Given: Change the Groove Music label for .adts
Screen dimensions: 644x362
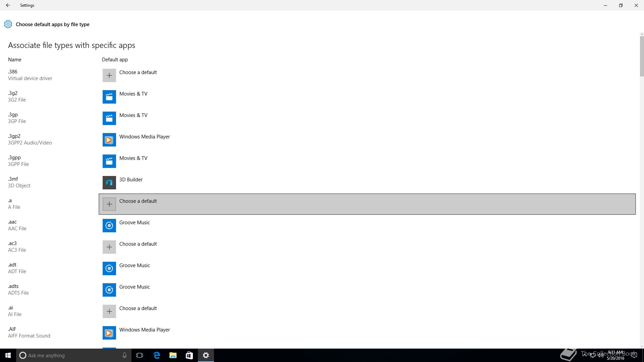Looking at the screenshot, I should click(x=135, y=287).
